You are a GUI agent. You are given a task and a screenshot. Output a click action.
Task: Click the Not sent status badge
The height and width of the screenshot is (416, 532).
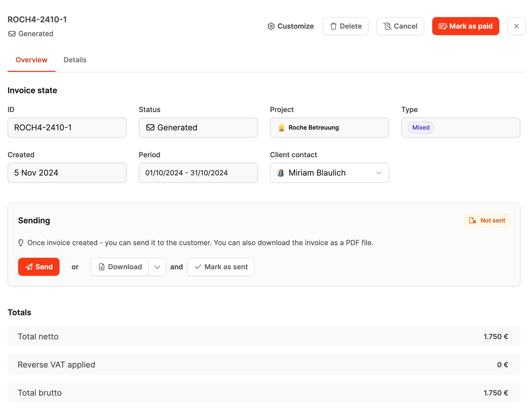(x=487, y=221)
